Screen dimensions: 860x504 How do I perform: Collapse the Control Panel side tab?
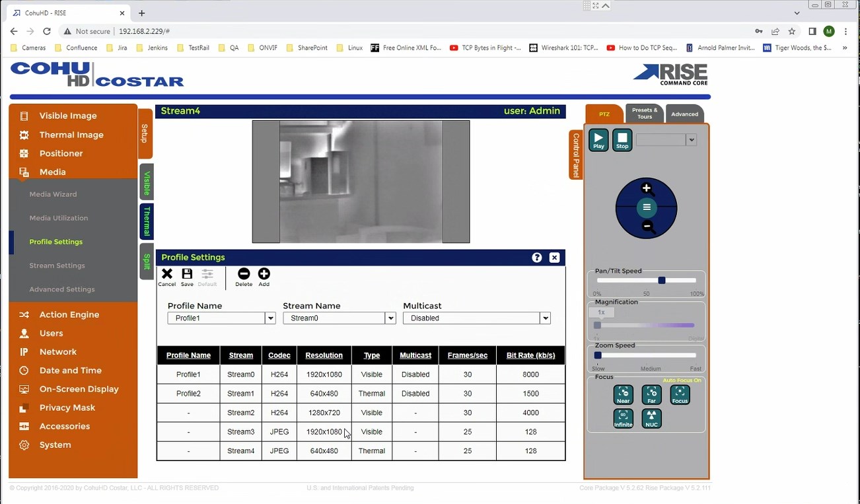[576, 155]
